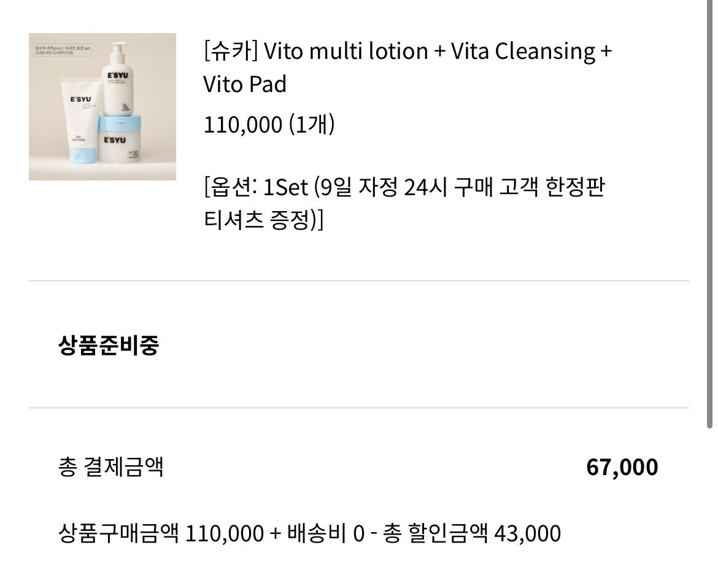The height and width of the screenshot is (588, 718).
Task: Click the (1개) quantity text
Action: (x=312, y=125)
